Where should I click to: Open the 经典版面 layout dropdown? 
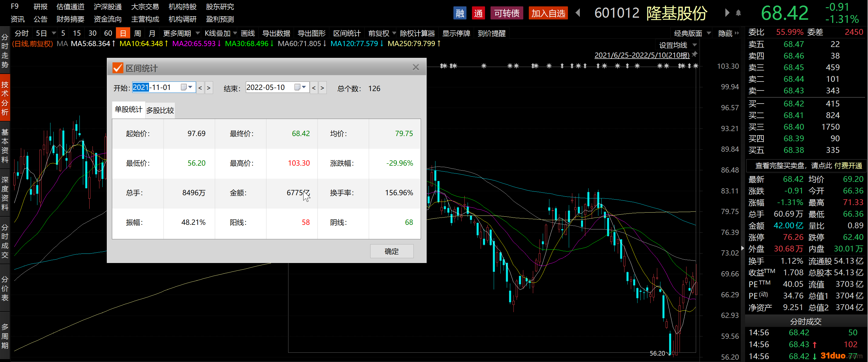pyautogui.click(x=692, y=33)
